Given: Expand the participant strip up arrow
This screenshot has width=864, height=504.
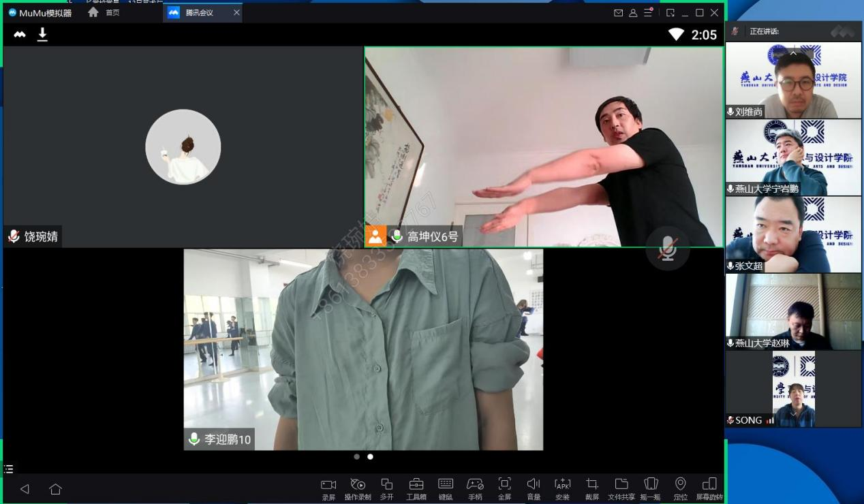Looking at the screenshot, I should 793,53.
